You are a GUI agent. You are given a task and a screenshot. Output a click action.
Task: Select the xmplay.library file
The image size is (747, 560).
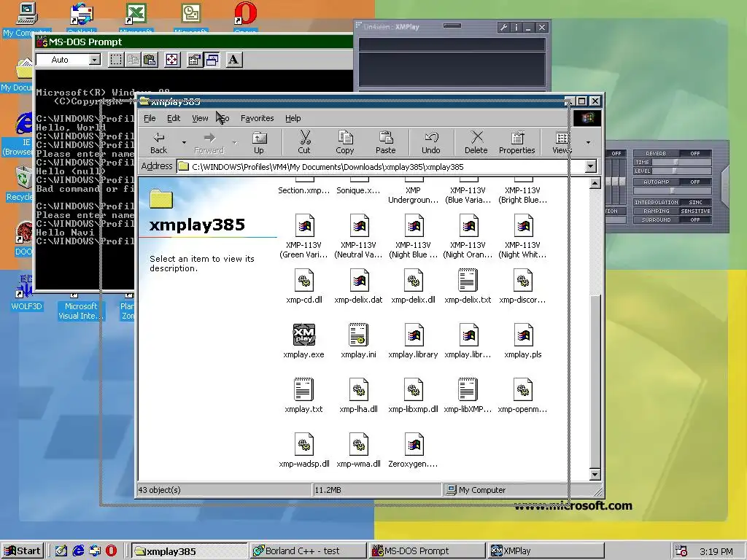click(413, 341)
